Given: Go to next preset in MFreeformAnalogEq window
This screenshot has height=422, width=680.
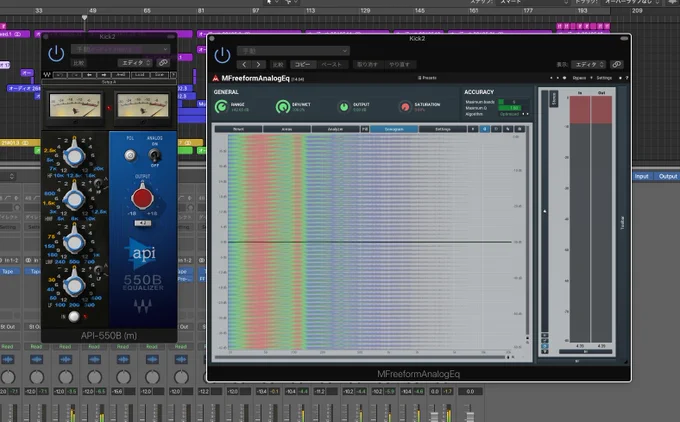Looking at the screenshot, I should point(258,65).
